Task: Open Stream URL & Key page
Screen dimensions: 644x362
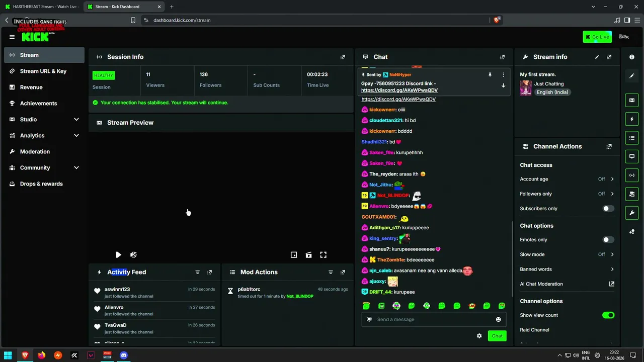Action: click(x=44, y=71)
